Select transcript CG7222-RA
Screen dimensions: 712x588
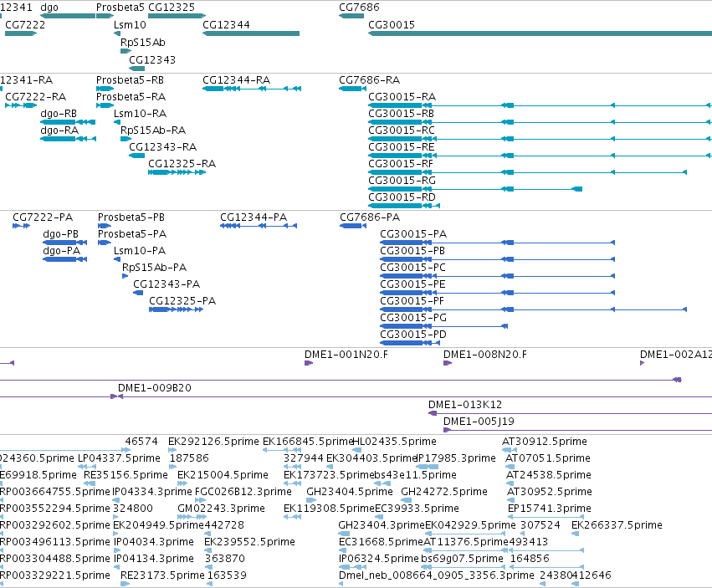point(35,97)
